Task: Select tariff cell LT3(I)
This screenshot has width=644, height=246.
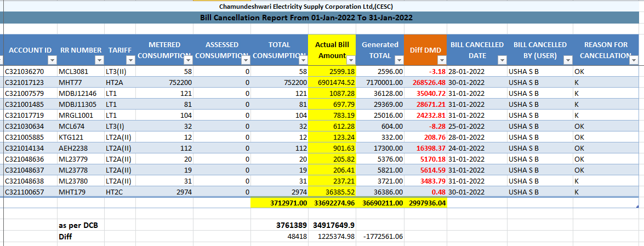Action: click(120, 126)
